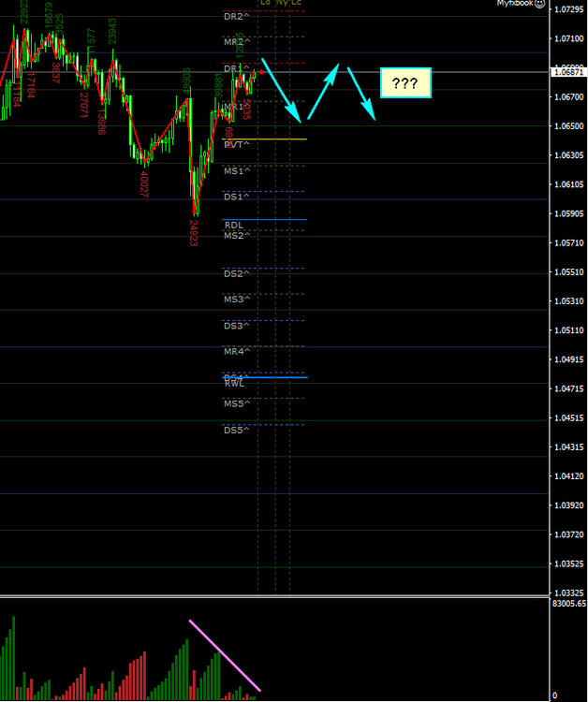Click price axis value 1.05110
588x702 pixels.
coord(569,330)
